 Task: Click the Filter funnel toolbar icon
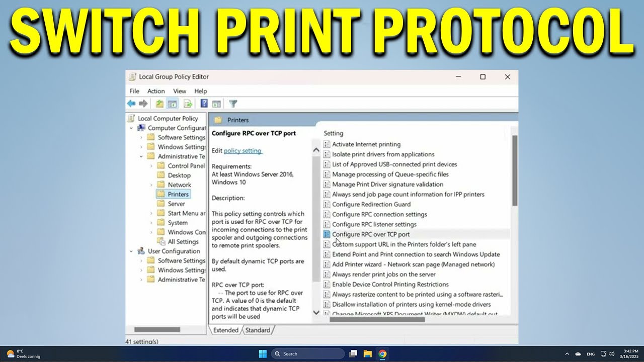click(233, 104)
